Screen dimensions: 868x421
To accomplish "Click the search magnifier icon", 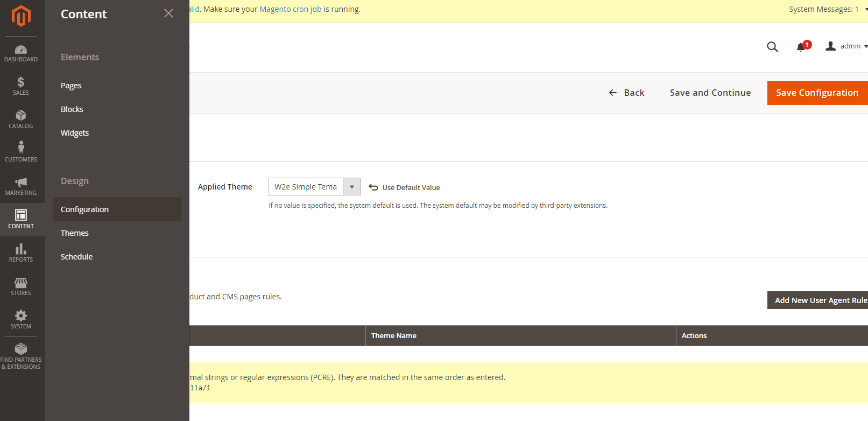I will tap(772, 47).
